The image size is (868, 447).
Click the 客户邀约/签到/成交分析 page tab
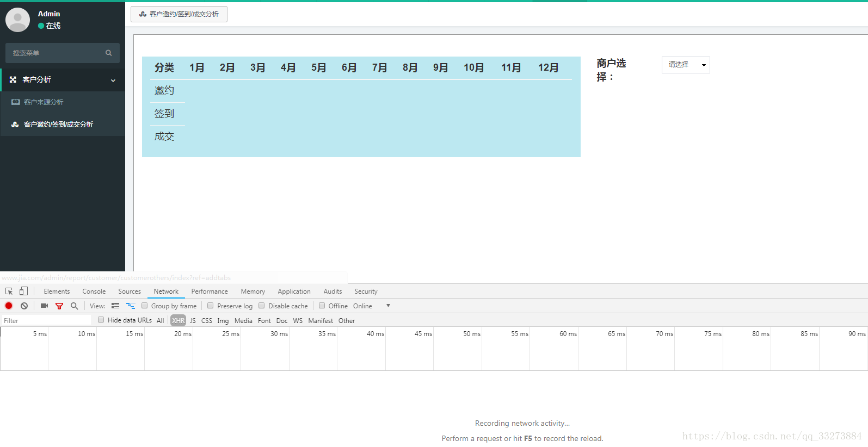tap(179, 14)
